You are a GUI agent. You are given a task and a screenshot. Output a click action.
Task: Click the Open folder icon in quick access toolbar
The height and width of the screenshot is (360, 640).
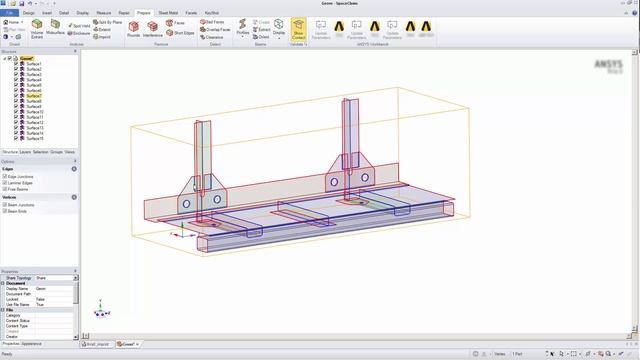[13, 3]
